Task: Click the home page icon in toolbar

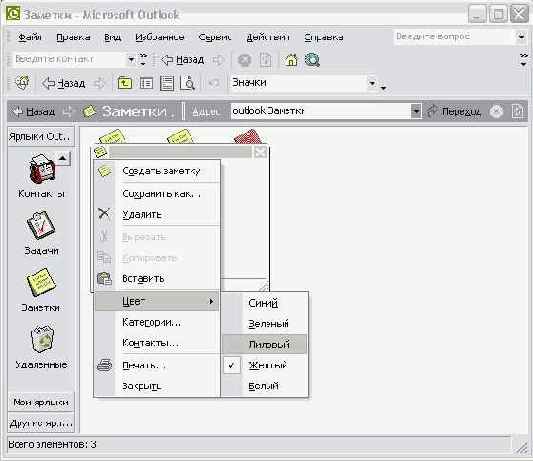Action: coord(291,60)
